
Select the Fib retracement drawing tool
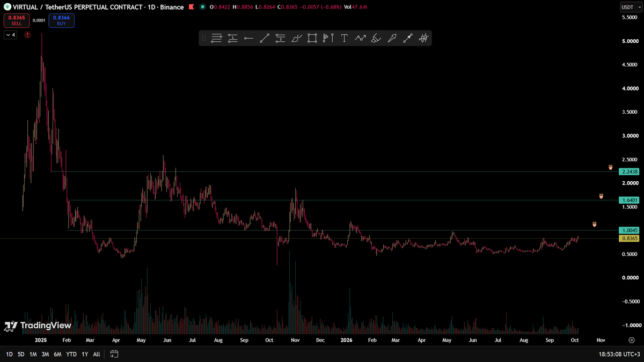[217, 38]
